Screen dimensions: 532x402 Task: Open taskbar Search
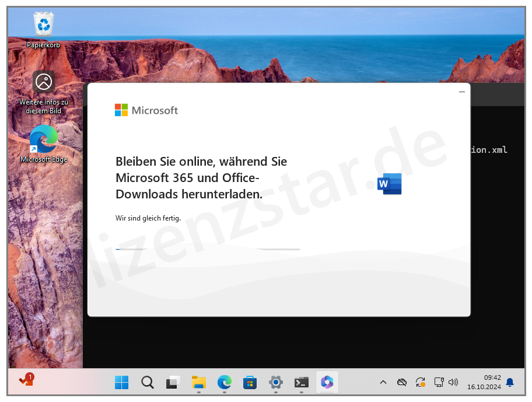point(147,383)
